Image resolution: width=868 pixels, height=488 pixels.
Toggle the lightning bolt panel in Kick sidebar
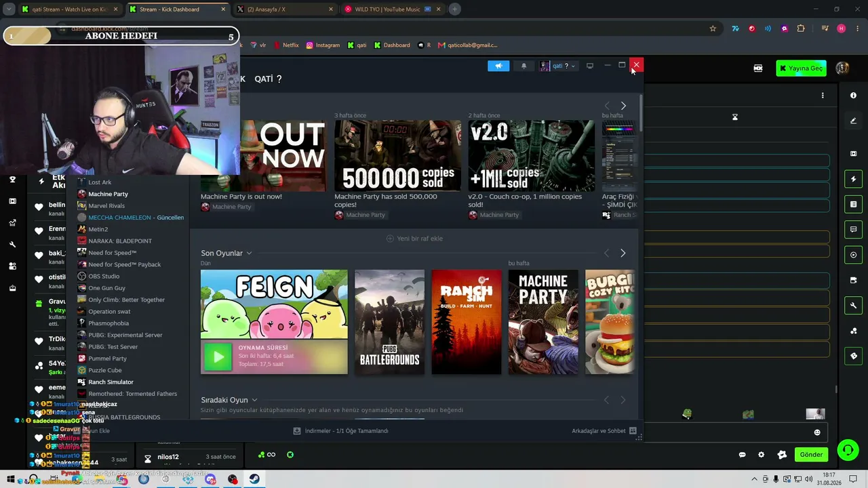tap(853, 179)
